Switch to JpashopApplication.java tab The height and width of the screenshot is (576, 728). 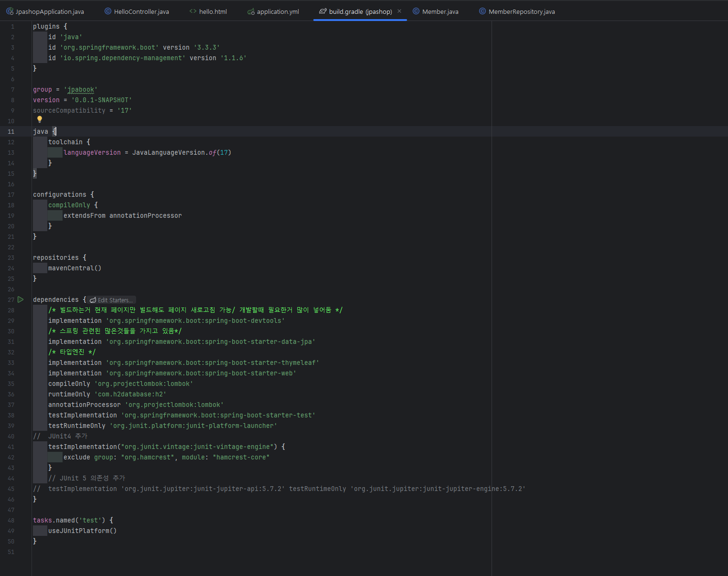[x=45, y=11]
